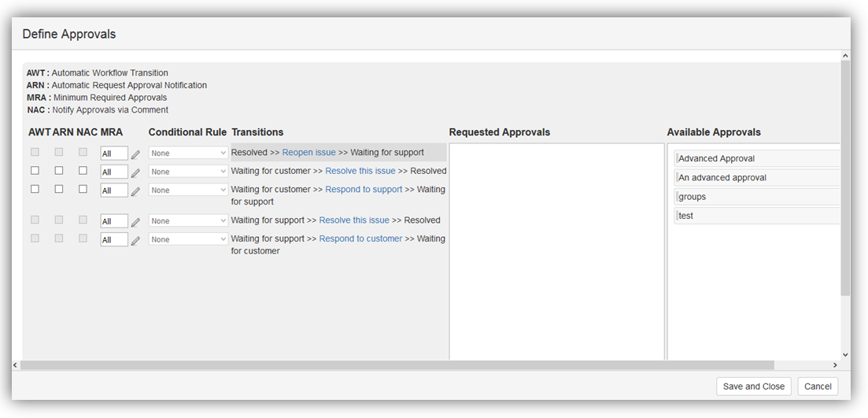This screenshot has width=868, height=418.
Task: Click the MRA field in Reopen issue row
Action: (113, 154)
